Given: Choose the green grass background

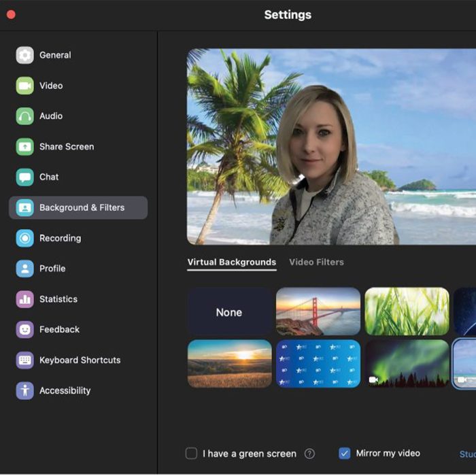Looking at the screenshot, I should pyautogui.click(x=407, y=311).
